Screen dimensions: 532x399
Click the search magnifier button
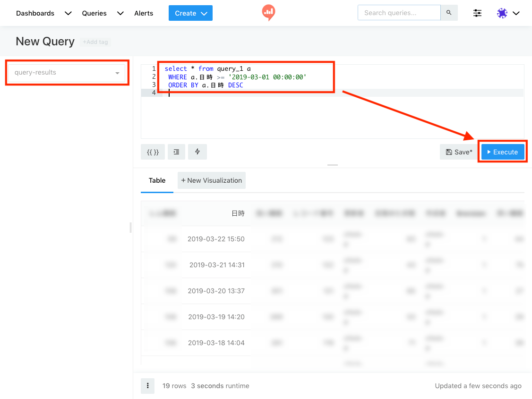click(449, 13)
